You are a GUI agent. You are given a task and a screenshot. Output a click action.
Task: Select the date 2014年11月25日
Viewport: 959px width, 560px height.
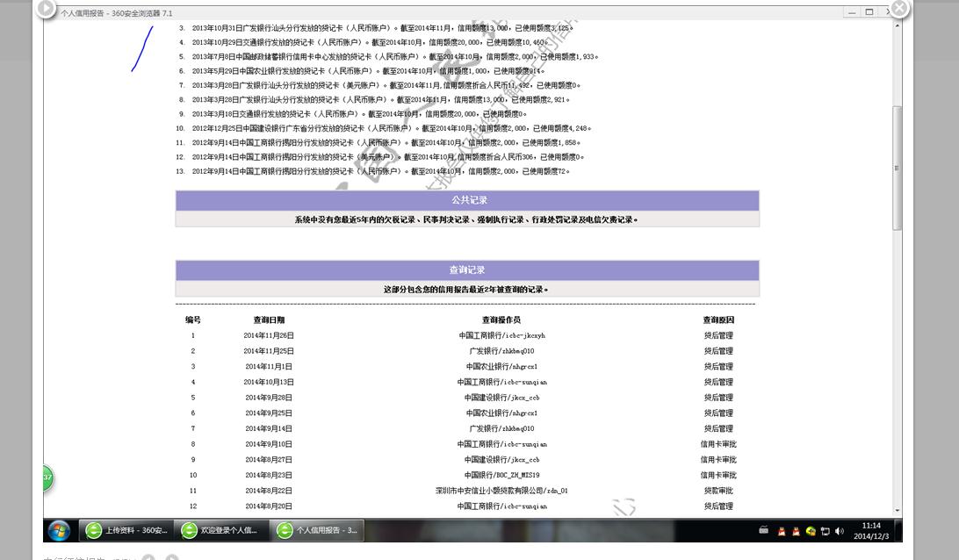click(269, 351)
